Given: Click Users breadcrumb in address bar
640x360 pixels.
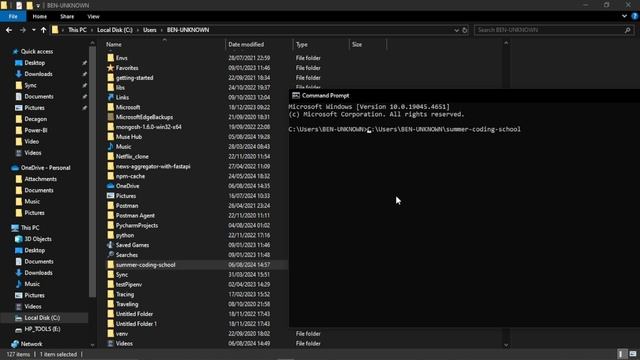Looking at the screenshot, I should click(149, 30).
